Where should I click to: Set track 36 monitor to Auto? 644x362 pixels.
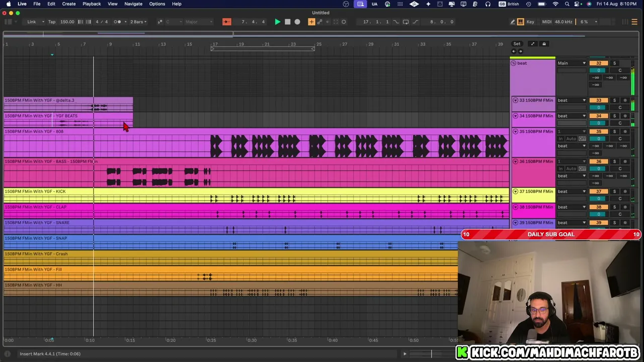(571, 169)
